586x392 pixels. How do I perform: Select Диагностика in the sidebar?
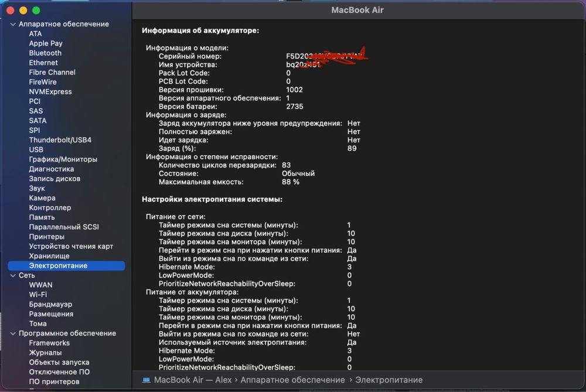(52, 169)
